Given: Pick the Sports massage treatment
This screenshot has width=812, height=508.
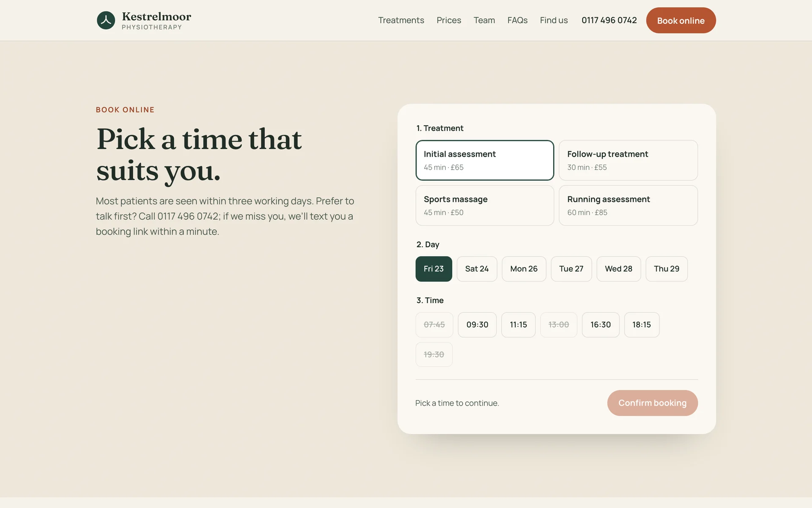Looking at the screenshot, I should tap(485, 205).
